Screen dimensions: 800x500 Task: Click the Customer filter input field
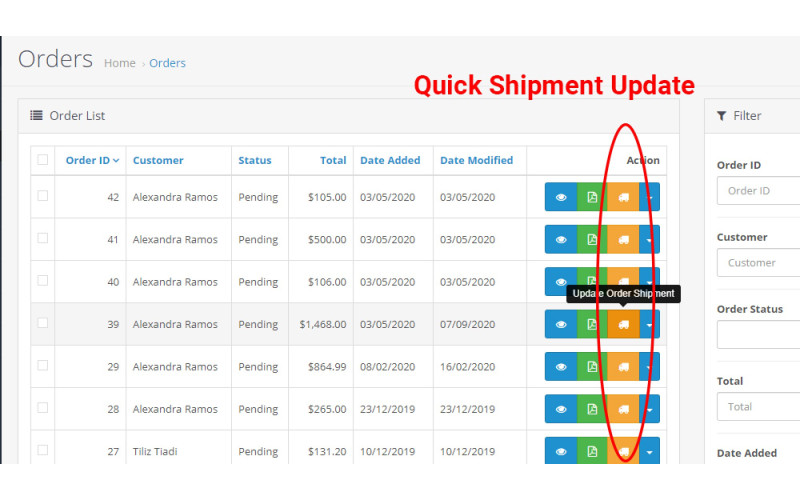760,263
